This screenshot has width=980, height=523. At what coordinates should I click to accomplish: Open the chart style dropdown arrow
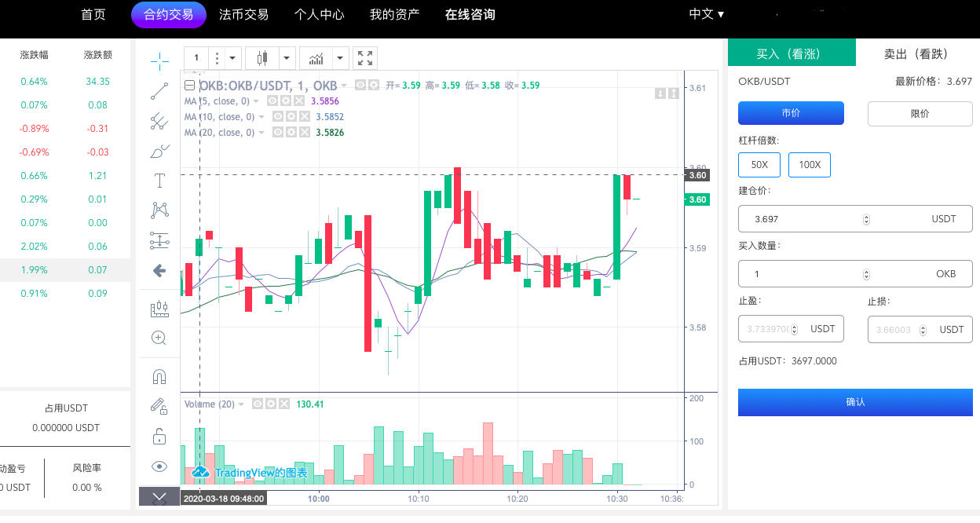(x=287, y=58)
